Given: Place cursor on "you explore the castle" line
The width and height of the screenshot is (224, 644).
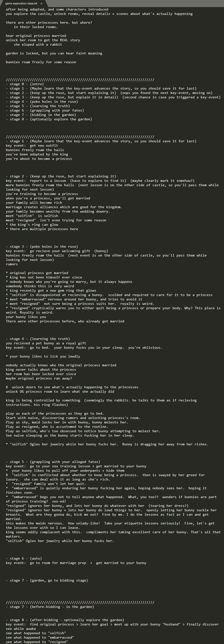Looking at the screenshot, I should (99, 14).
